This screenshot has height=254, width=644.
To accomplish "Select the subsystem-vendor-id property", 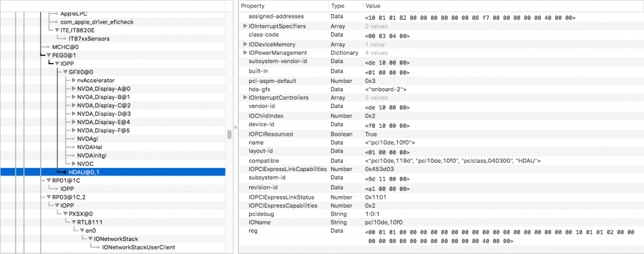I will [442, 62].
